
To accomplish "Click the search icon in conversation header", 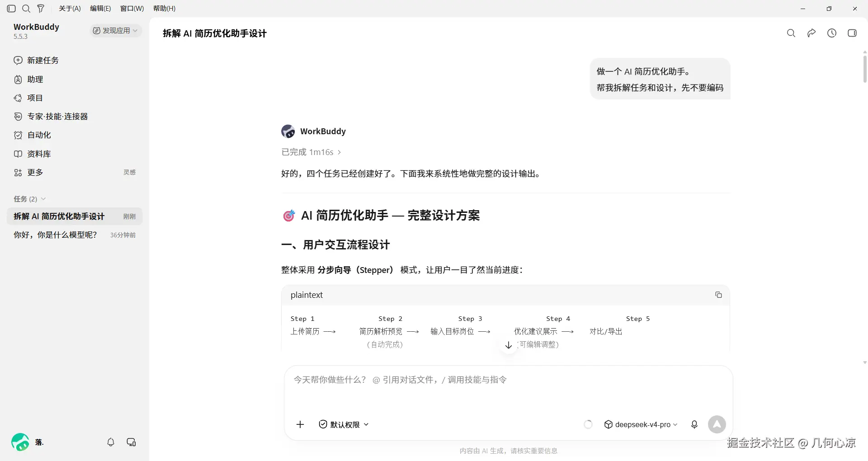I will click(x=791, y=33).
